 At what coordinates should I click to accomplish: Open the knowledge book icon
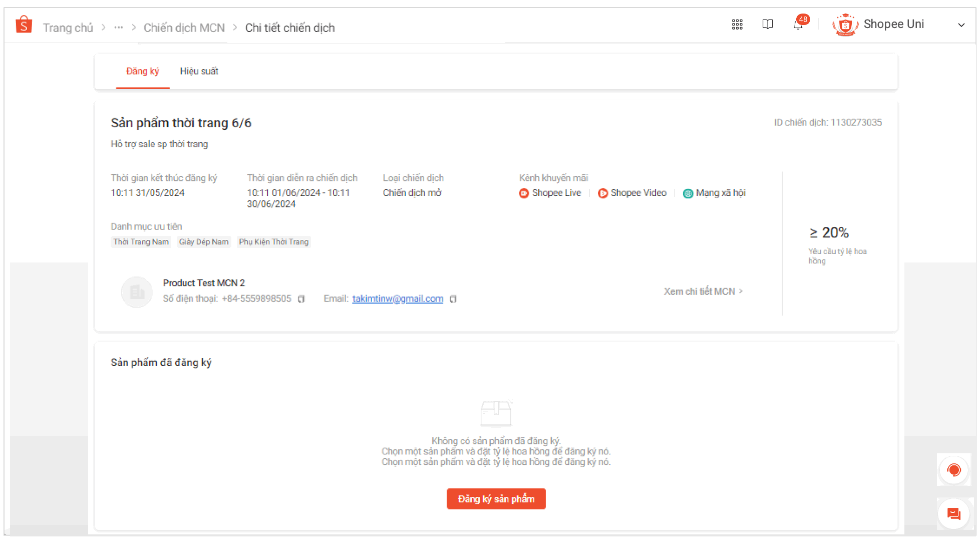click(x=768, y=24)
